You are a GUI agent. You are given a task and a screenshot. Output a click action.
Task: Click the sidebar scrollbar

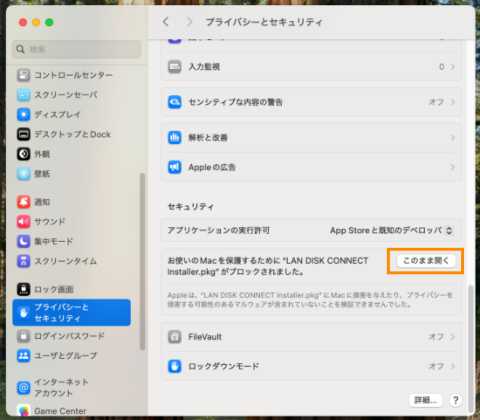tap(142, 261)
